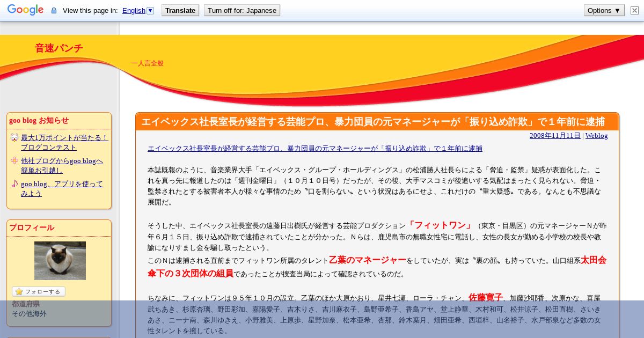Close the Google translate bar
644x338 pixels.
pyautogui.click(x=634, y=10)
